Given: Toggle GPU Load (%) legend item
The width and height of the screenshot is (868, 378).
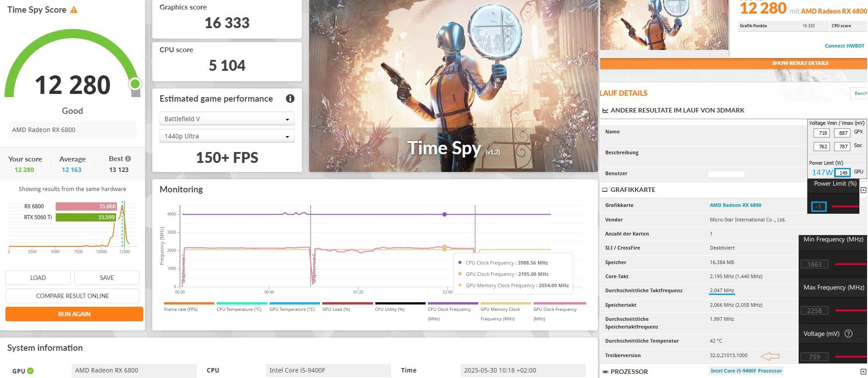Looking at the screenshot, I should (x=348, y=307).
